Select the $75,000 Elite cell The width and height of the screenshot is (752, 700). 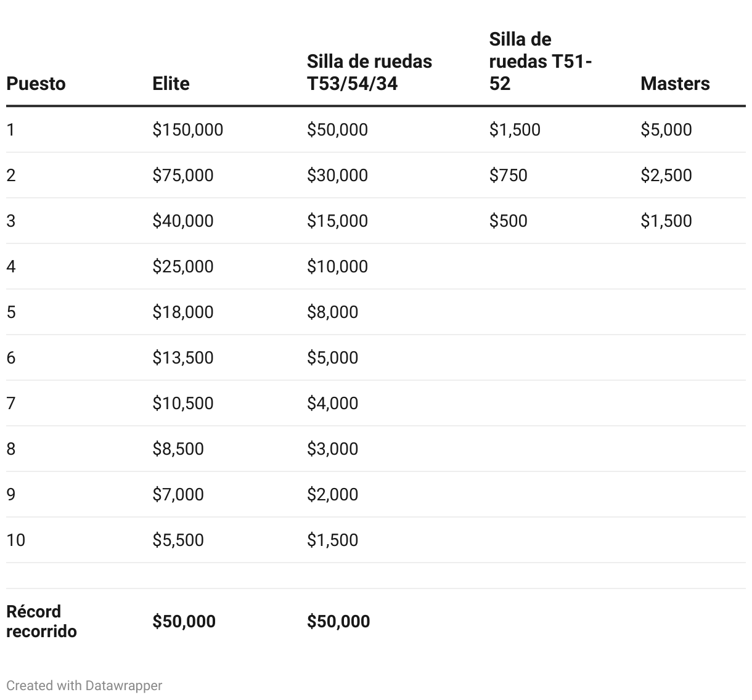tap(183, 176)
